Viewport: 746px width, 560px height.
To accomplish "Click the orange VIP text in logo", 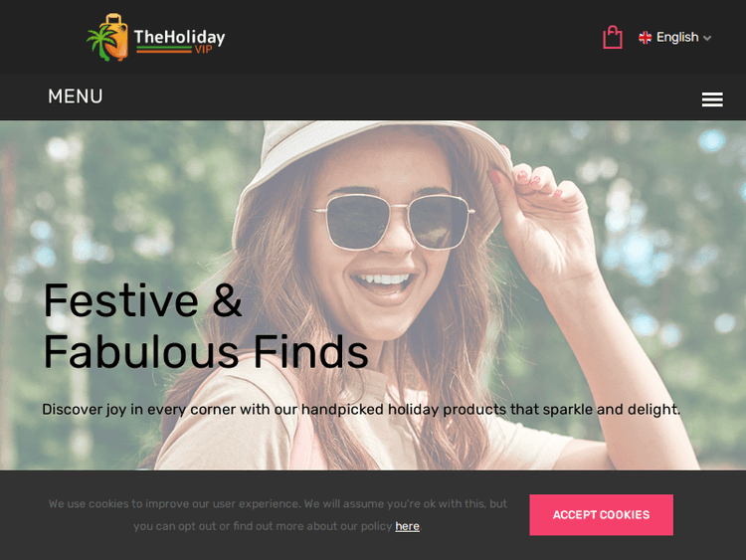I will pyautogui.click(x=203, y=49).
